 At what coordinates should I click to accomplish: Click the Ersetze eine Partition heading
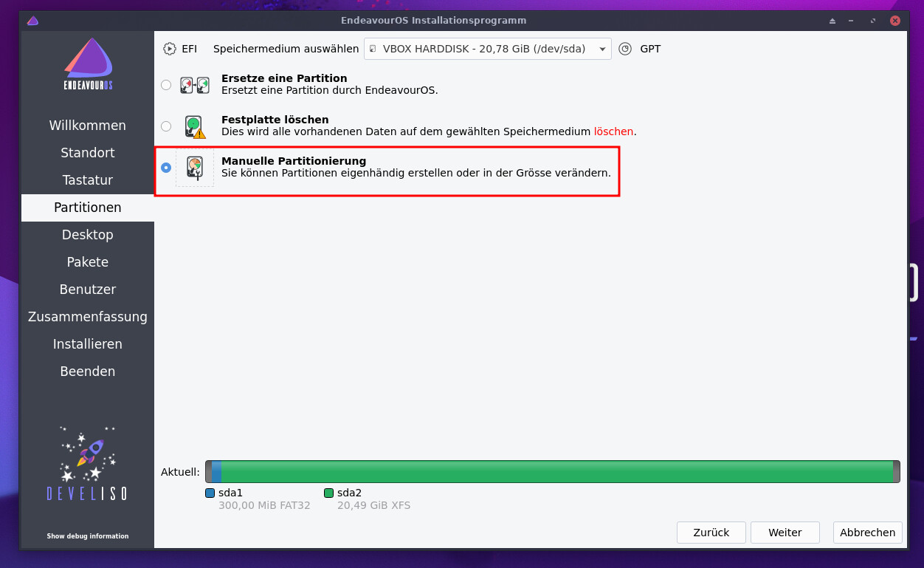[x=284, y=78]
